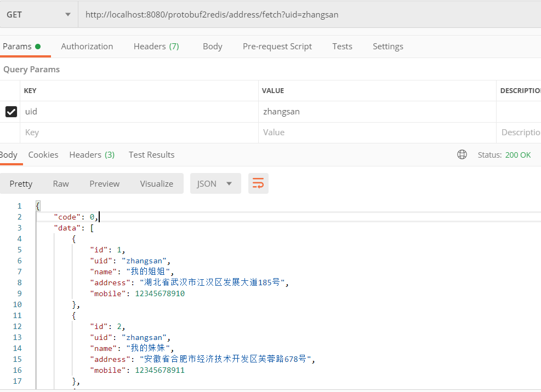Click the 200 OK status indicator

(x=517, y=154)
